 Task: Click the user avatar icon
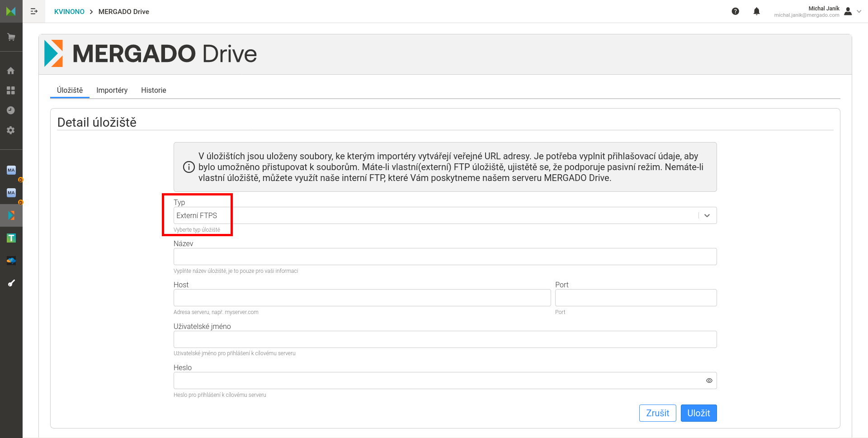848,11
